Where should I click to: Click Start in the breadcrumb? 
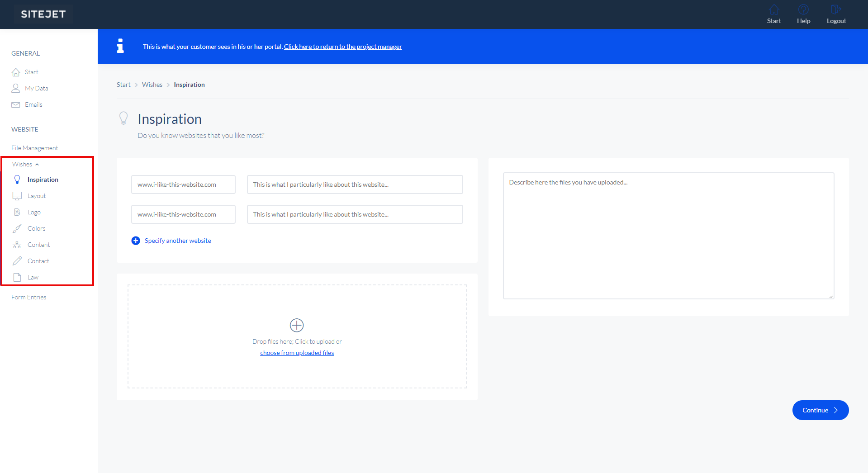[x=123, y=85]
